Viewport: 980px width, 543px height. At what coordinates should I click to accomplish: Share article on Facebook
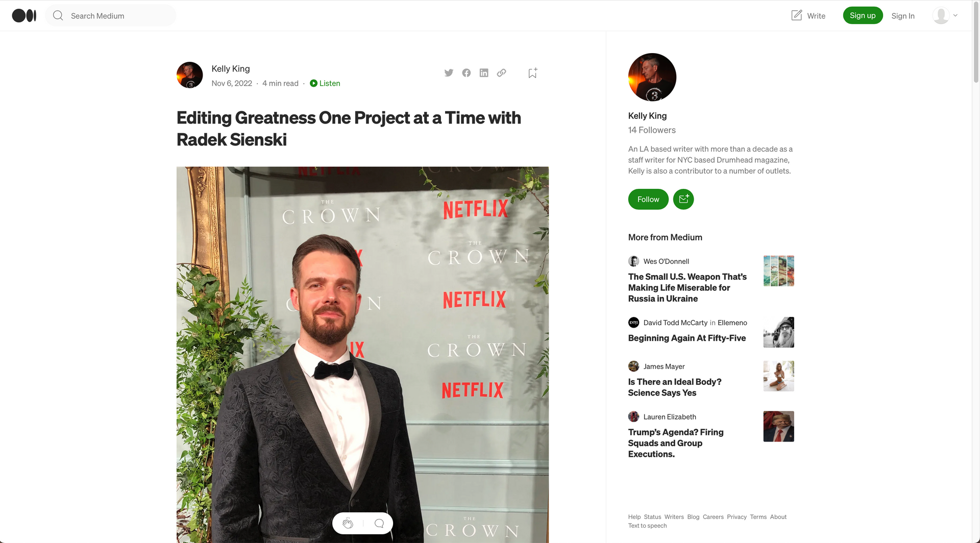[467, 72]
